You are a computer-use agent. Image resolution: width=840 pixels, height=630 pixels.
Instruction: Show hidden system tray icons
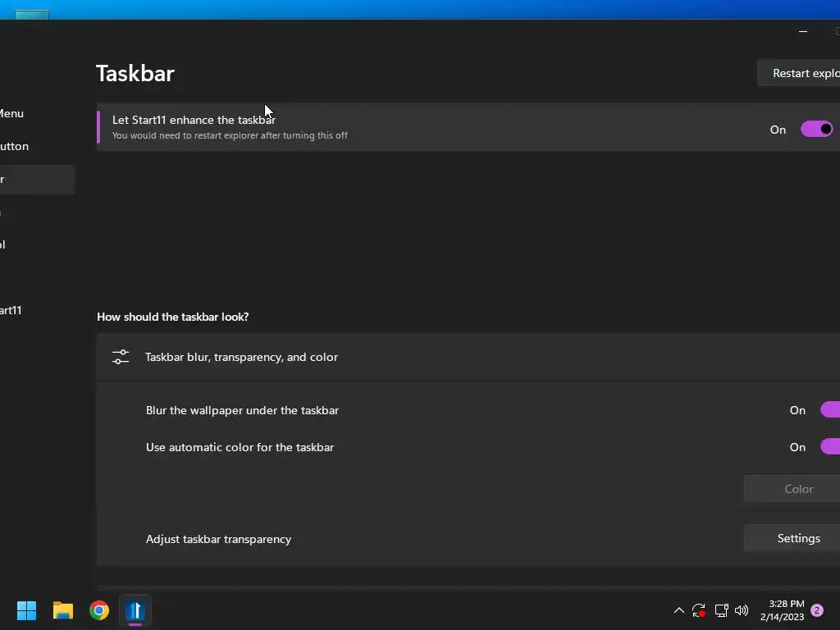pos(678,610)
